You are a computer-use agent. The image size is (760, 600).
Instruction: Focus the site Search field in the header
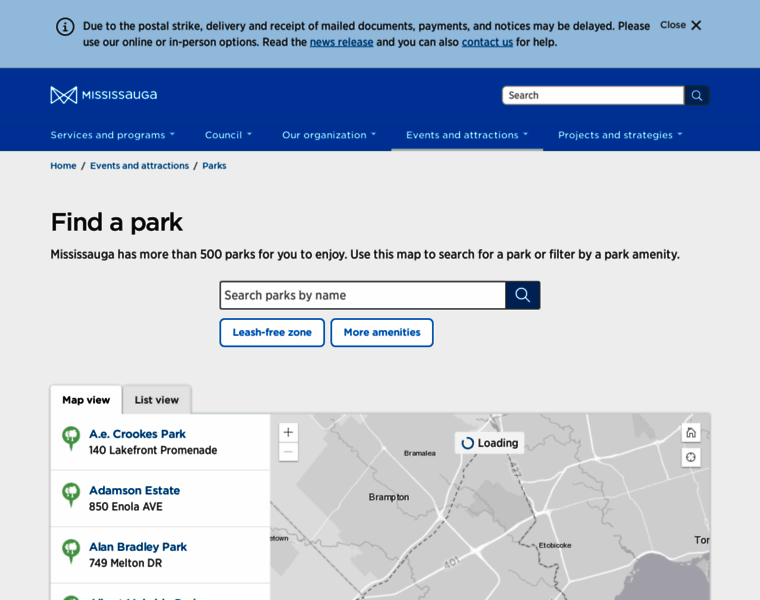[x=593, y=95]
